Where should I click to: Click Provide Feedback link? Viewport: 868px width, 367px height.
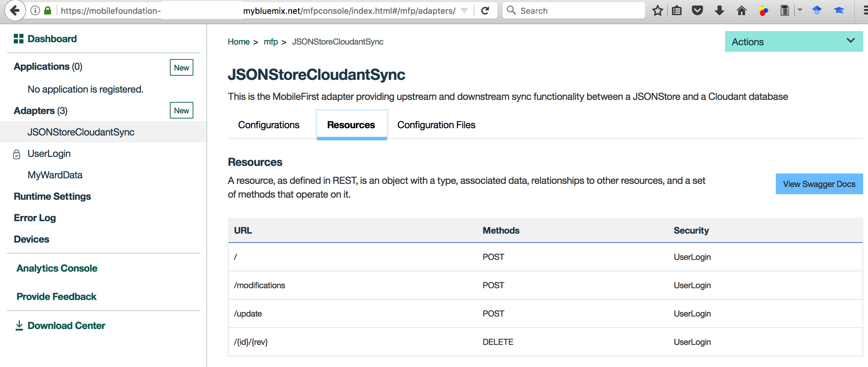click(x=56, y=297)
